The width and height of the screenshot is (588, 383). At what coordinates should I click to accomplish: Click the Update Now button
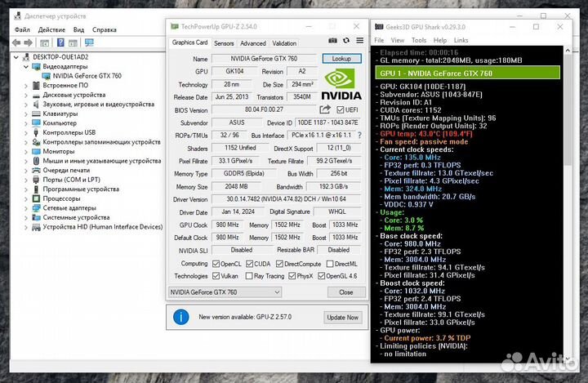click(x=342, y=317)
